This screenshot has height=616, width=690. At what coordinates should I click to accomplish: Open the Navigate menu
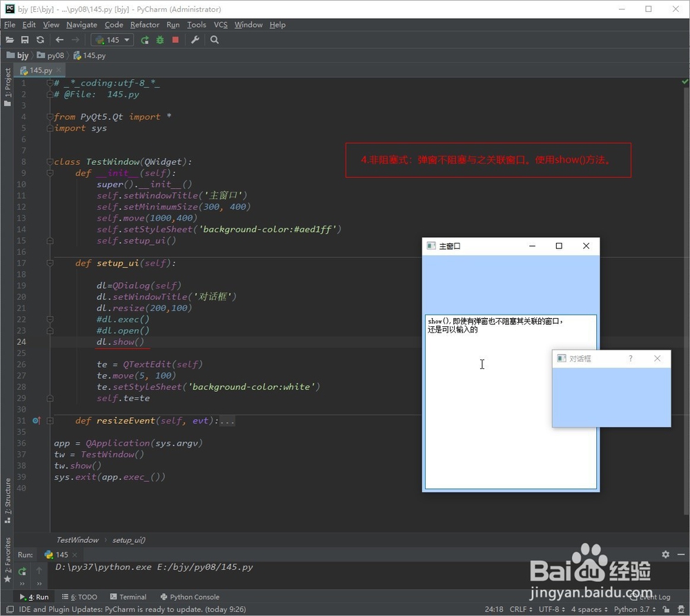pos(82,25)
